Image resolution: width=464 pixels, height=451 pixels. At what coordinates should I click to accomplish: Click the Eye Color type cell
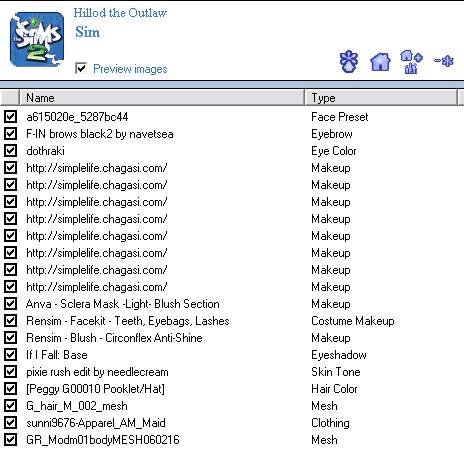[x=334, y=151]
